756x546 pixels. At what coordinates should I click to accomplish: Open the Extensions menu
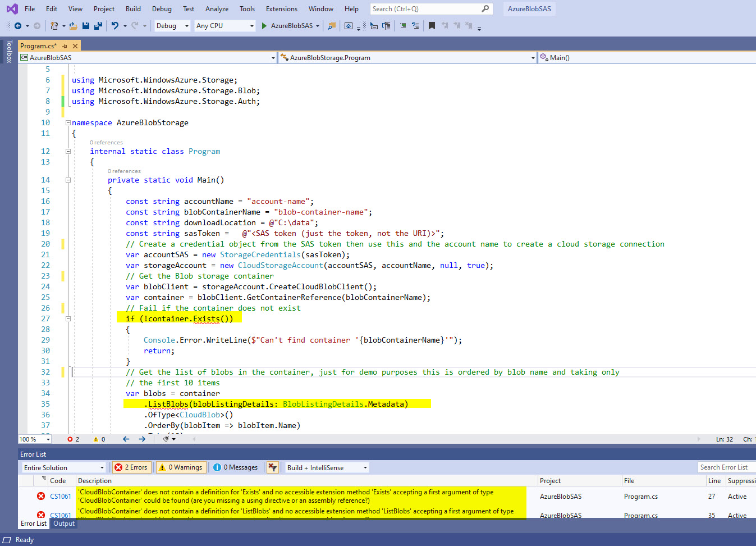(x=282, y=9)
